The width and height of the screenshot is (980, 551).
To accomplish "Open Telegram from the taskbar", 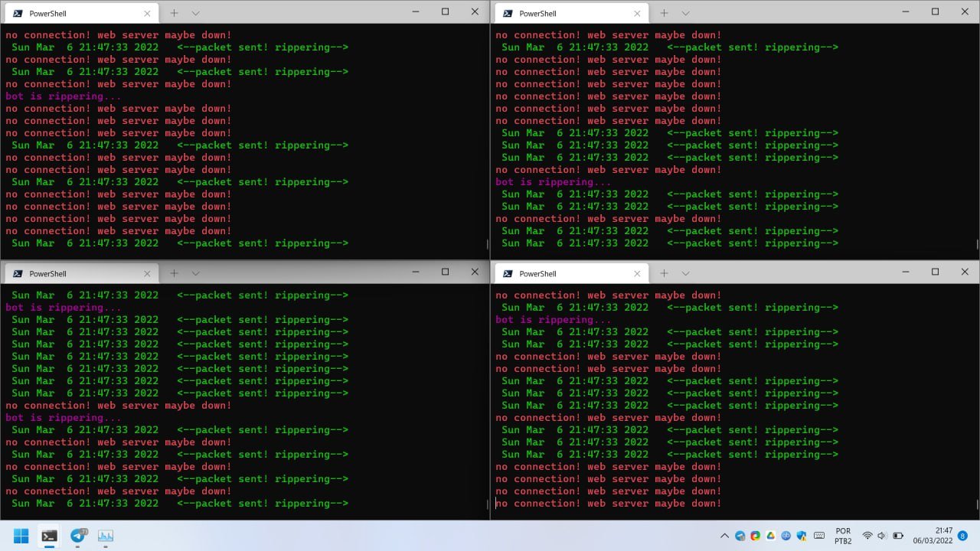I will pyautogui.click(x=77, y=536).
